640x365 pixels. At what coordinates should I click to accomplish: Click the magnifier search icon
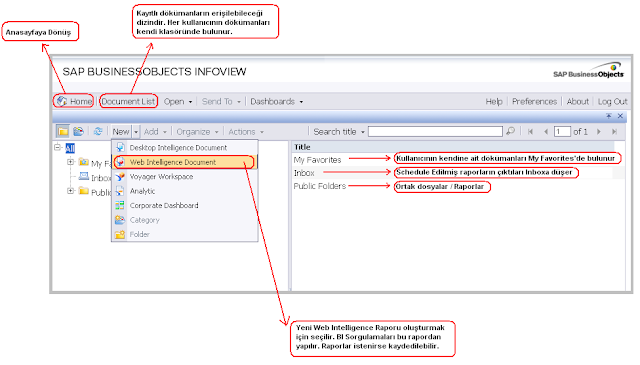pos(510,131)
